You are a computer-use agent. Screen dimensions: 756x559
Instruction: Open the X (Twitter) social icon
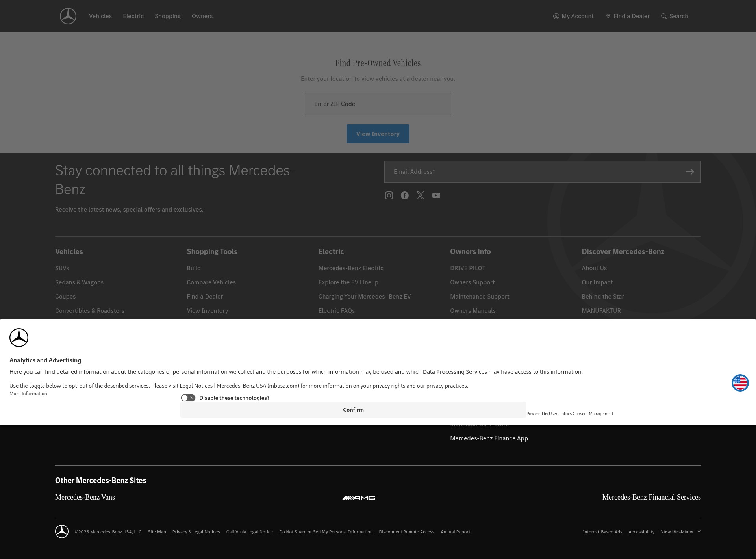tap(421, 195)
